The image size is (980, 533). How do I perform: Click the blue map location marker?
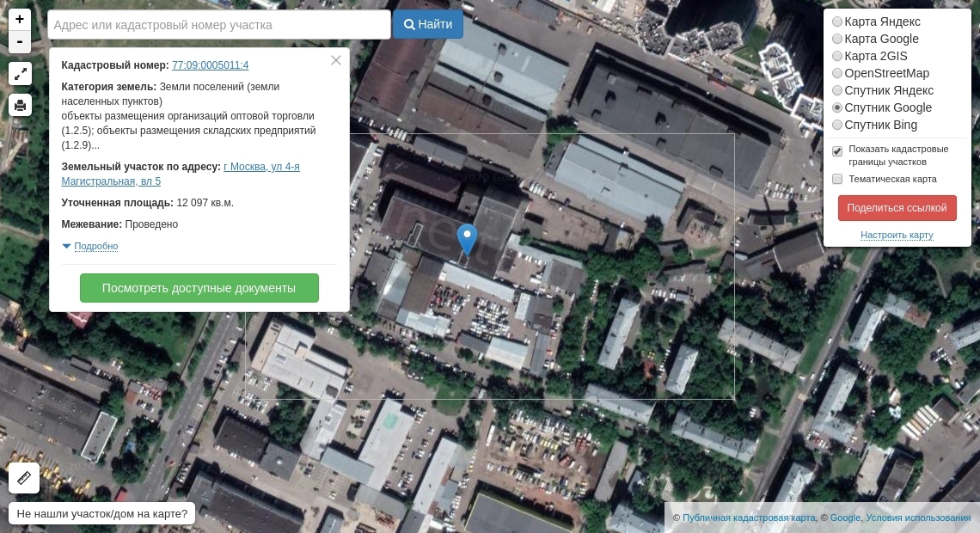click(467, 239)
